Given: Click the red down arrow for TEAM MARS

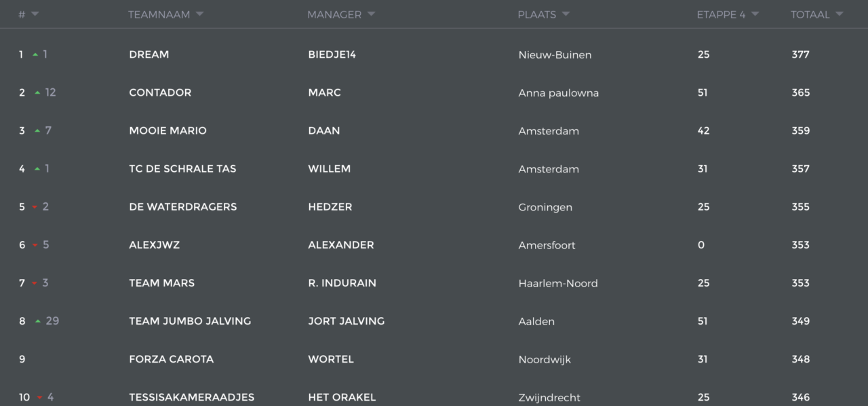Looking at the screenshot, I should (35, 283).
